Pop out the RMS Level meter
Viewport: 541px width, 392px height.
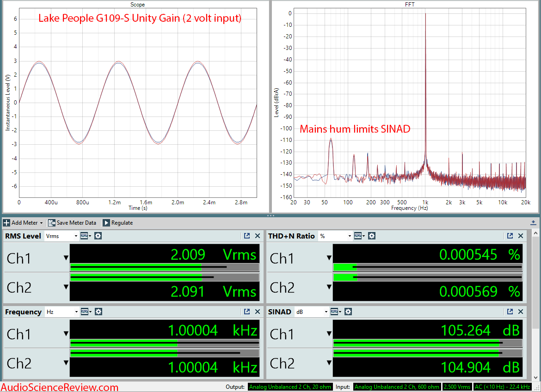(x=247, y=236)
